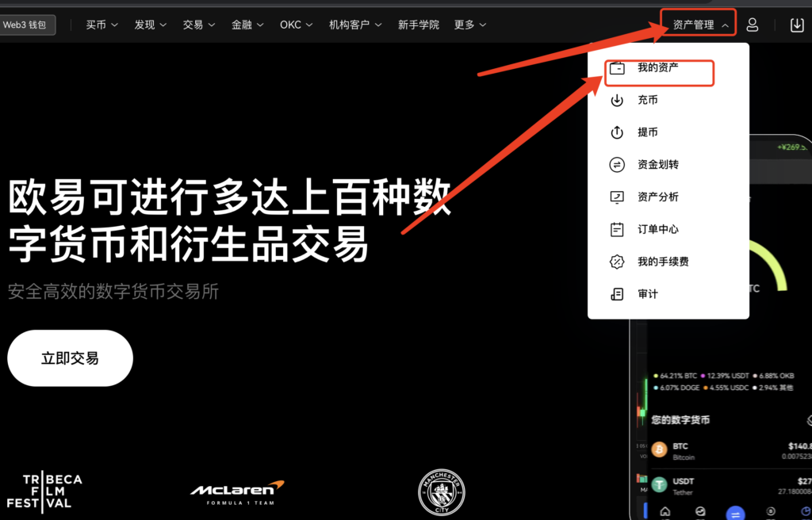Click the 12.39% USDT legend entry
Viewport: 812px width, 520px height.
[725, 376]
